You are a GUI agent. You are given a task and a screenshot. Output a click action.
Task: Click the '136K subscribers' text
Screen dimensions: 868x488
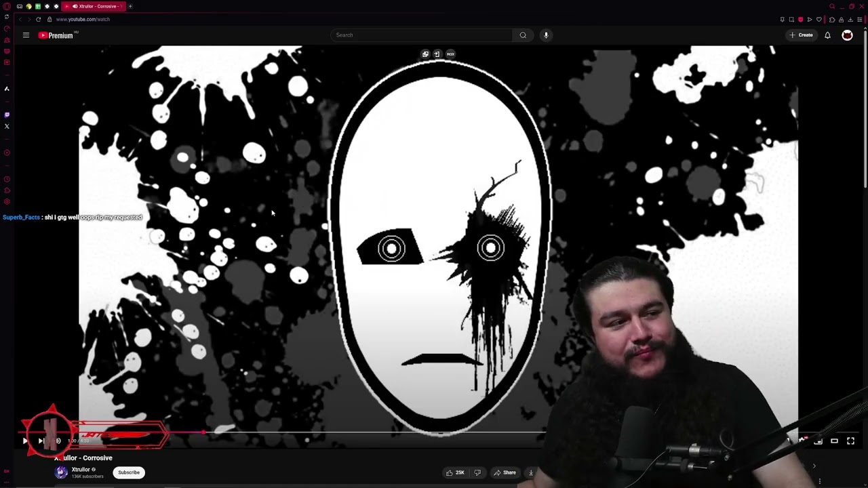point(87,476)
